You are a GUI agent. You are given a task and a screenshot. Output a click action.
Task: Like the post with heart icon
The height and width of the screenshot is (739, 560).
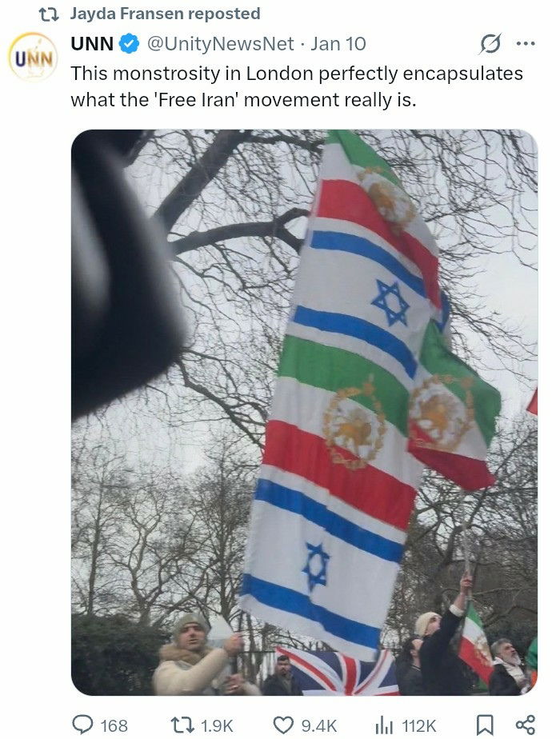point(283,725)
